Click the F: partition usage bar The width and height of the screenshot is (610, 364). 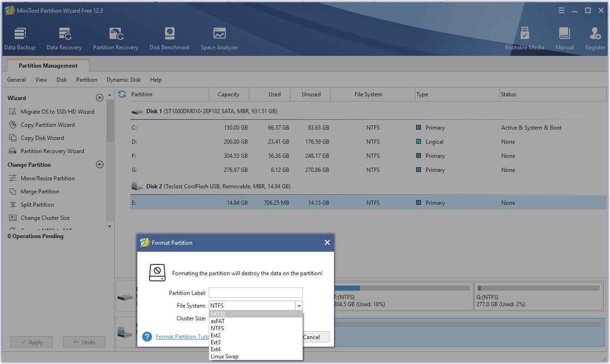point(402,288)
